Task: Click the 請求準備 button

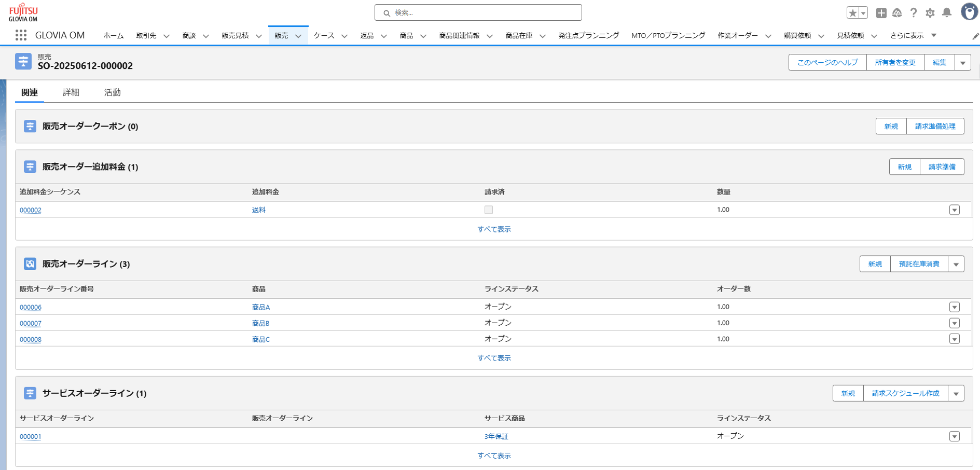Action: pyautogui.click(x=942, y=167)
